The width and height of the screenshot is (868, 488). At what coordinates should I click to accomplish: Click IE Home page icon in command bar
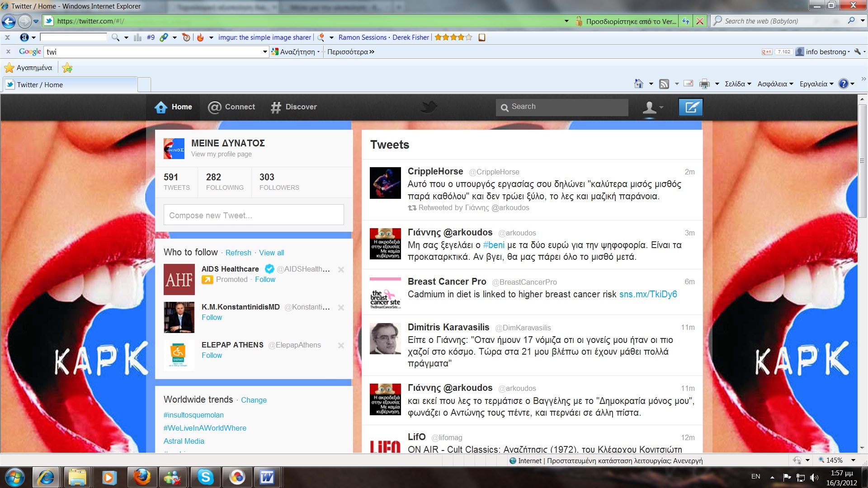pyautogui.click(x=639, y=84)
